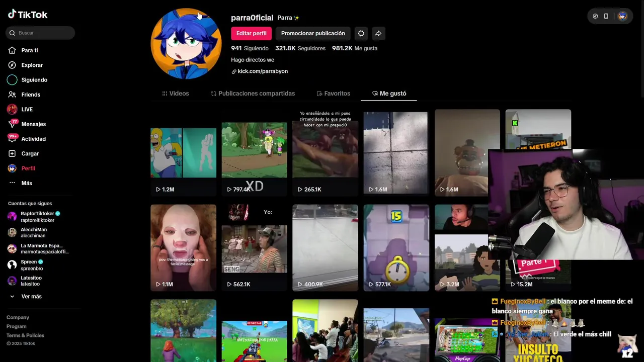Click the 981.2K Me gusta count
The width and height of the screenshot is (644, 362).
coord(355,48)
